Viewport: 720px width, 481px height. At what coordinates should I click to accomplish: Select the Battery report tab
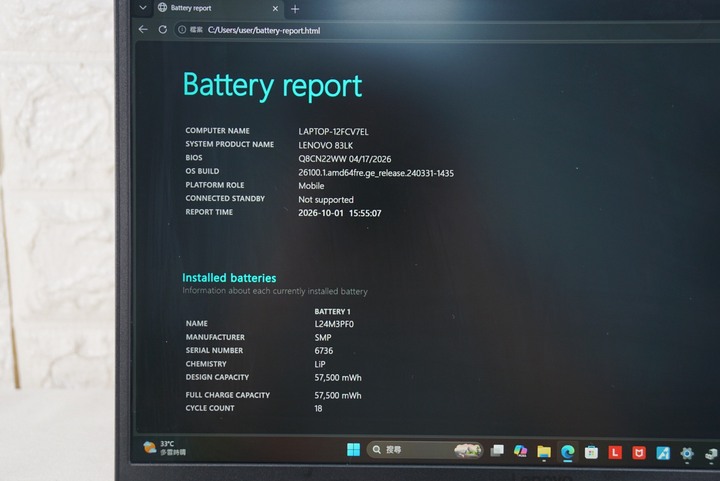pos(218,8)
